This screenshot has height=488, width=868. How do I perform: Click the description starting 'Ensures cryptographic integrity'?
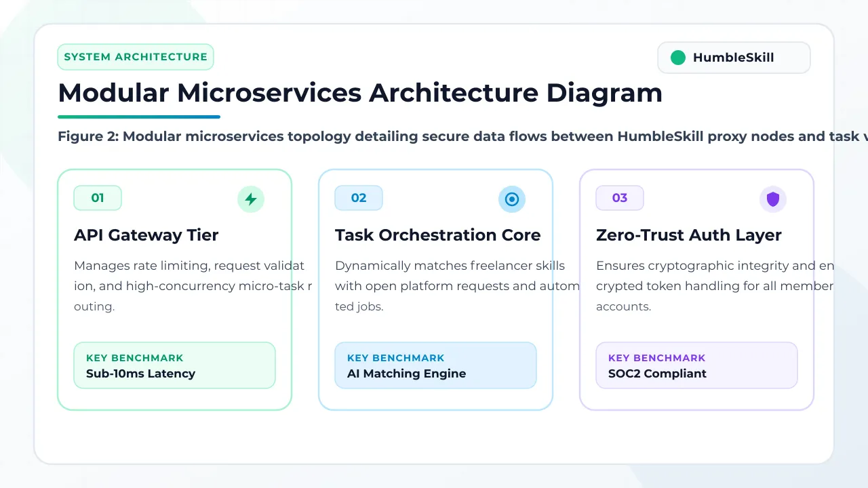(x=715, y=286)
